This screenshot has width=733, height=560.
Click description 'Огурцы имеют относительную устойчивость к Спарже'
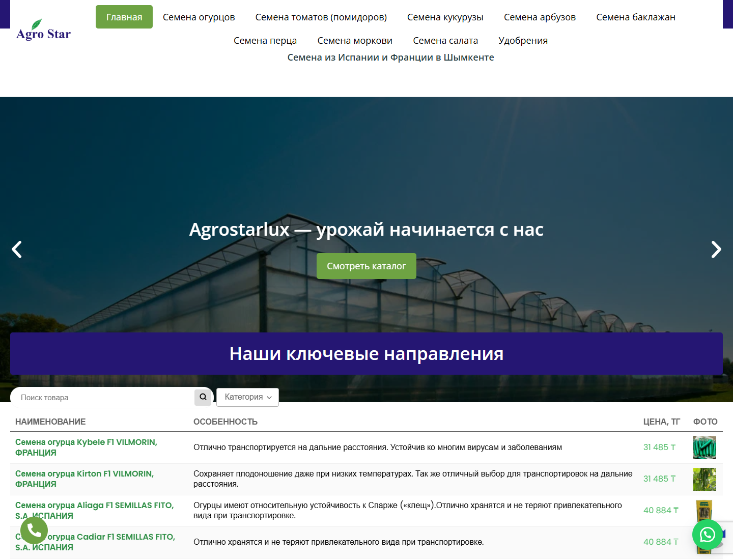click(x=408, y=510)
